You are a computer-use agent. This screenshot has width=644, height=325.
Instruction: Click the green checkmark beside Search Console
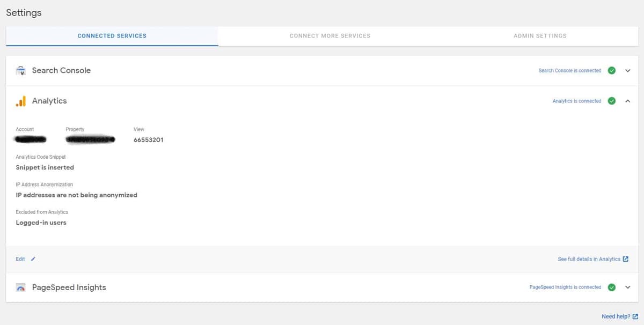tap(612, 70)
